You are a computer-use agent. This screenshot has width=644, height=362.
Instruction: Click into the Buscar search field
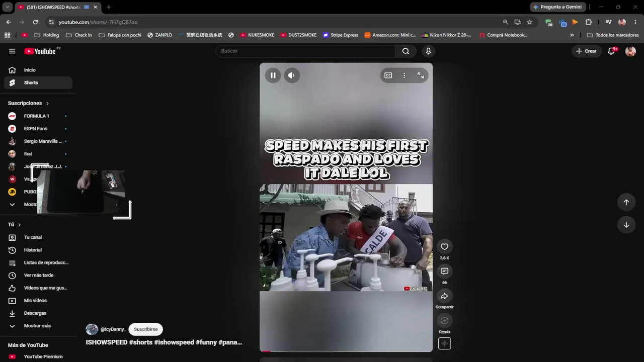306,51
